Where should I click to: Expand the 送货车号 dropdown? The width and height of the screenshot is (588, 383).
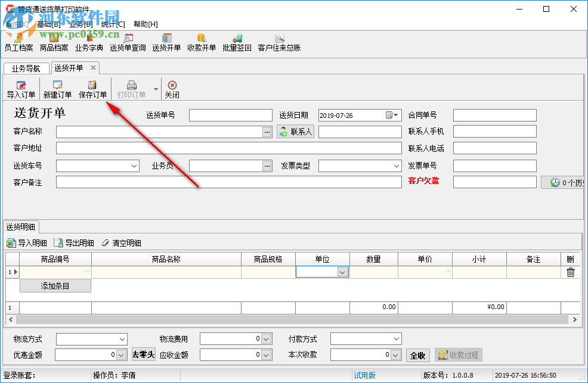[x=134, y=166]
